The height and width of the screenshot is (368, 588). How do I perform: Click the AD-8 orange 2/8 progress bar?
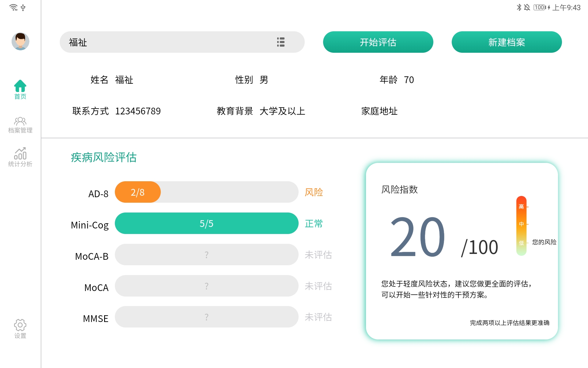(x=138, y=192)
